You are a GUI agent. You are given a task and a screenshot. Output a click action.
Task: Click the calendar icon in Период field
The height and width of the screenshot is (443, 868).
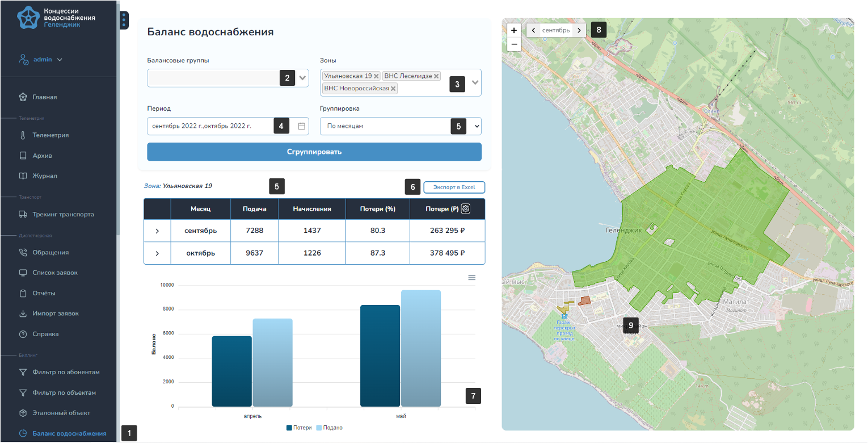[x=302, y=126]
